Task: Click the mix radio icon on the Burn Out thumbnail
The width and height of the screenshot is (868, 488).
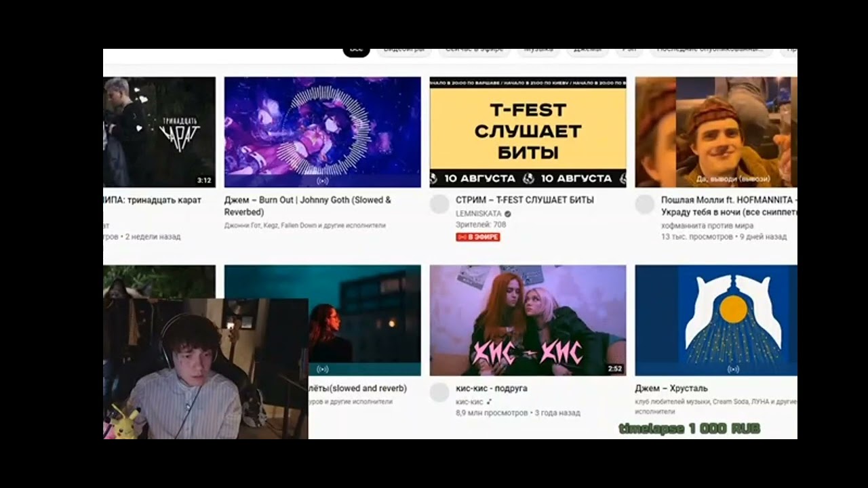Action: point(323,181)
